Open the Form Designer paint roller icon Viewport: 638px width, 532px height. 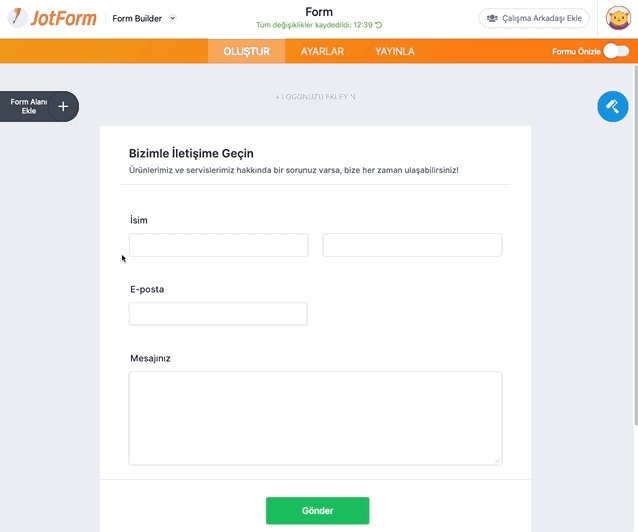click(612, 106)
